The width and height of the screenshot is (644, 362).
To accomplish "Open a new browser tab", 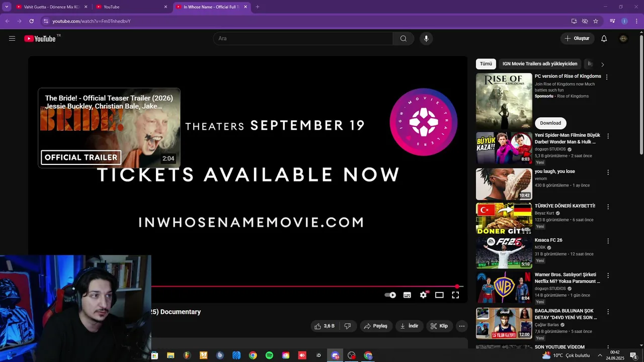I will 258,7.
